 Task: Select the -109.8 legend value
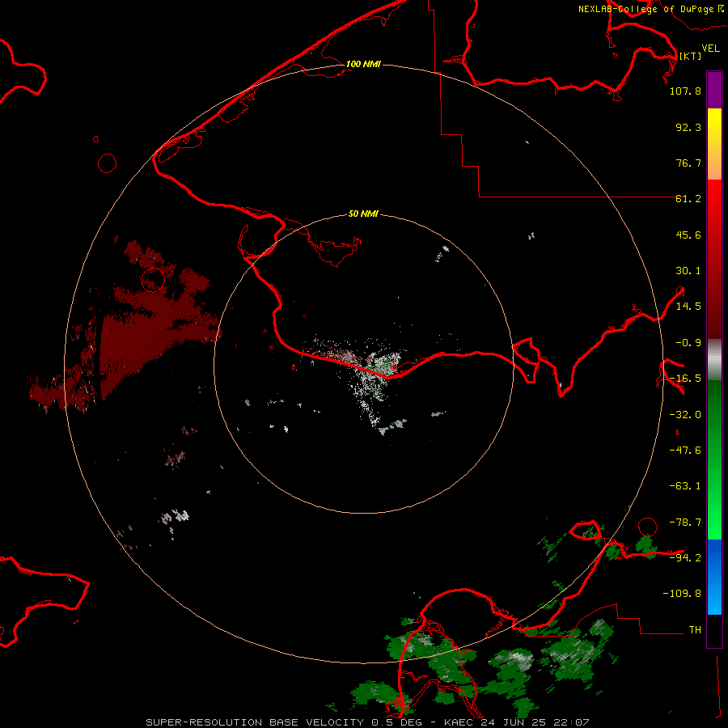pos(682,594)
